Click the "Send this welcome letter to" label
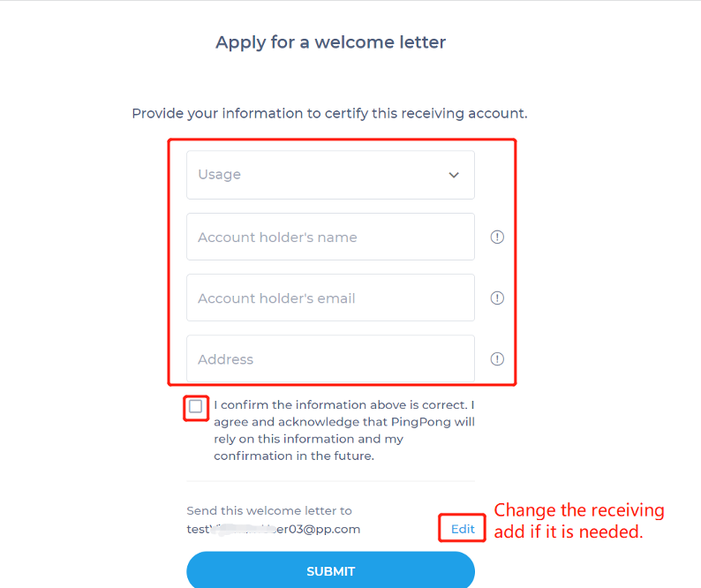This screenshot has width=701, height=588. (269, 510)
